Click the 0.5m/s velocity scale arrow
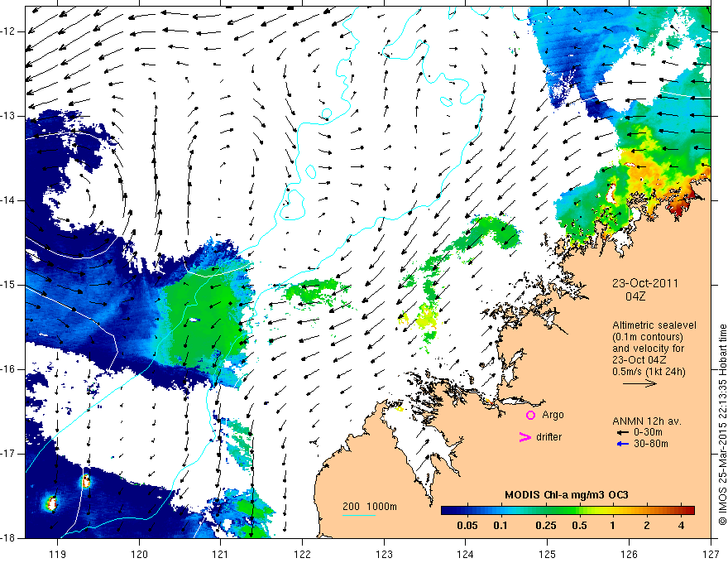This screenshot has width=728, height=563. [x=639, y=383]
